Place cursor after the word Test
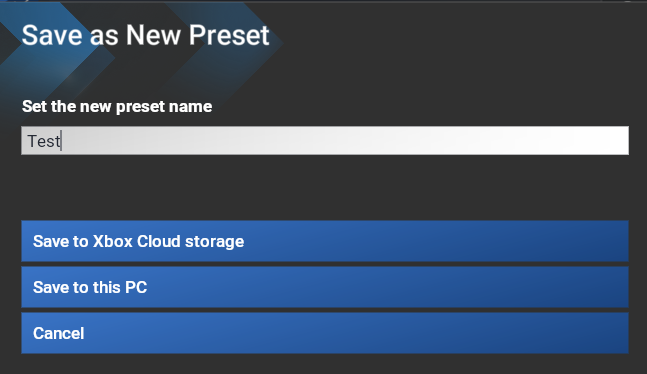 [61, 141]
